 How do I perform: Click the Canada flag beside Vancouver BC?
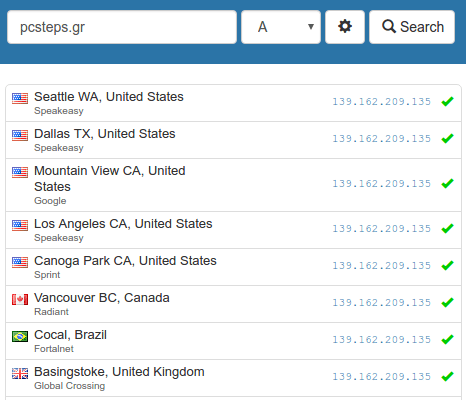[20, 299]
